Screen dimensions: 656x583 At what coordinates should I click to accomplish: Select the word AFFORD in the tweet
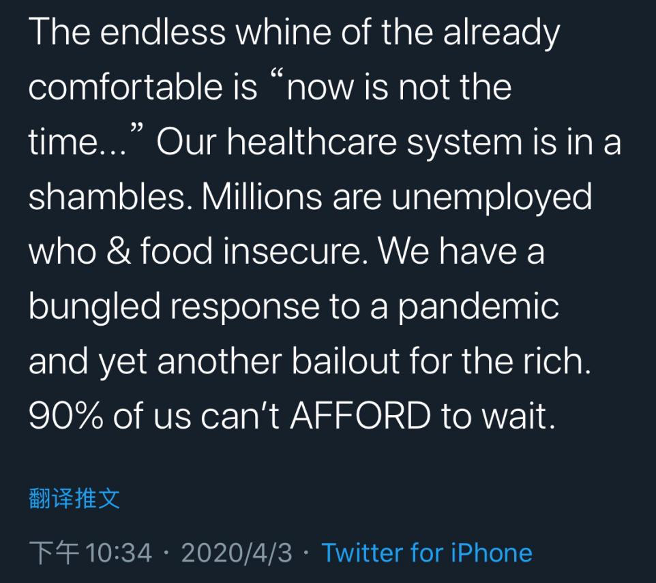(x=360, y=416)
